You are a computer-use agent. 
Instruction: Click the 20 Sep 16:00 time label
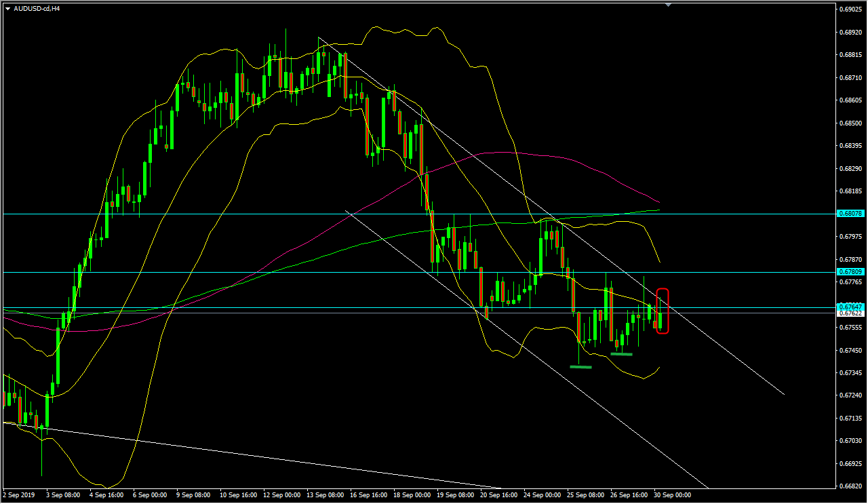click(498, 496)
